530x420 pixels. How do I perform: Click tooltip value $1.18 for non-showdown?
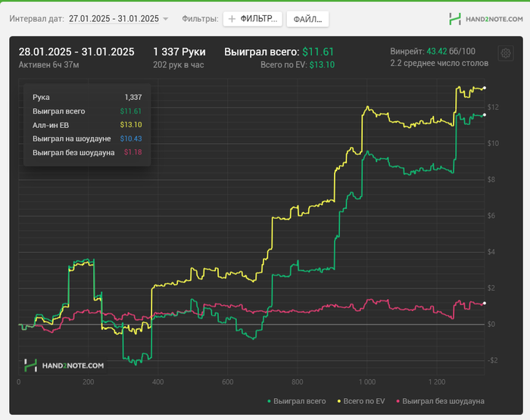tap(132, 152)
